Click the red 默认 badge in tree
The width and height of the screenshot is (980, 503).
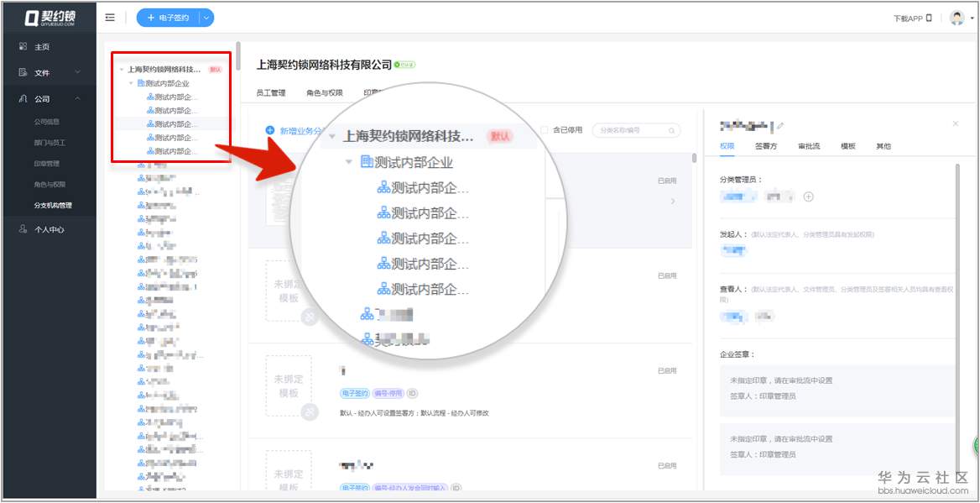tap(215, 70)
